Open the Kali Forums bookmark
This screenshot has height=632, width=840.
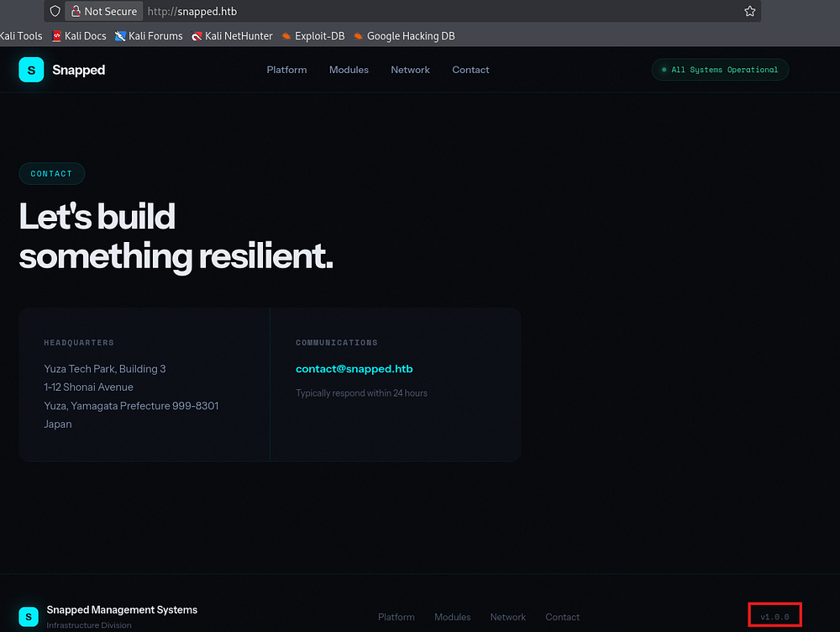click(149, 36)
